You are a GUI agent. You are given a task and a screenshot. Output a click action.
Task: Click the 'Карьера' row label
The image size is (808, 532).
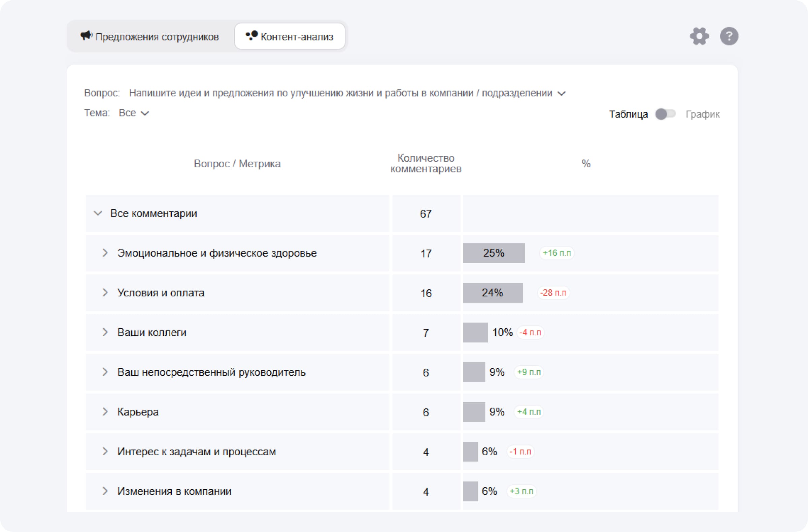(138, 412)
